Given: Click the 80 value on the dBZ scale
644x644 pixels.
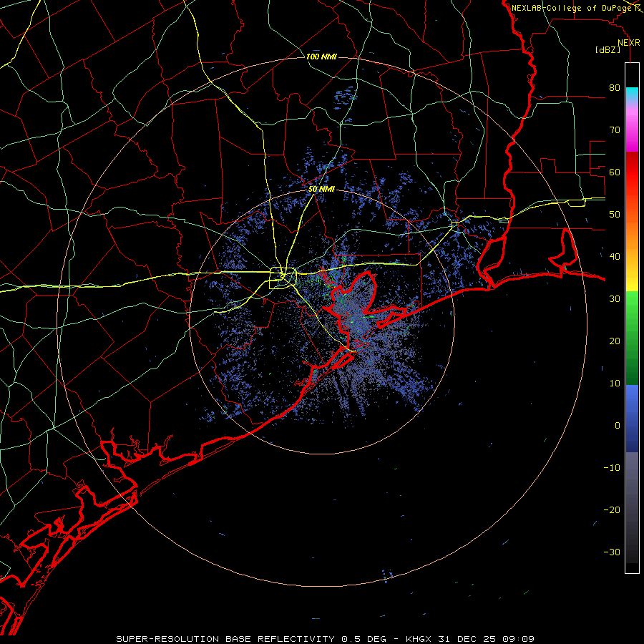Looking at the screenshot, I should pos(615,87).
